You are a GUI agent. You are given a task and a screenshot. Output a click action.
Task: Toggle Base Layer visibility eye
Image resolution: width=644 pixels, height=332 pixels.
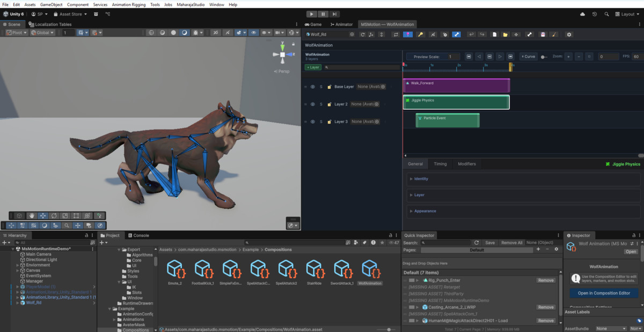(313, 86)
